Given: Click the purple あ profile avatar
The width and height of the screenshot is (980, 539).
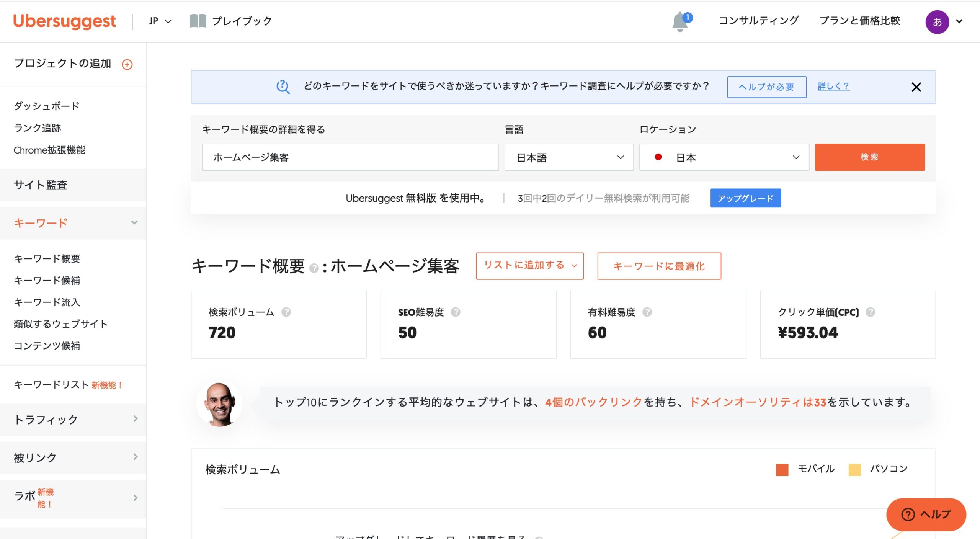Looking at the screenshot, I should click(937, 22).
